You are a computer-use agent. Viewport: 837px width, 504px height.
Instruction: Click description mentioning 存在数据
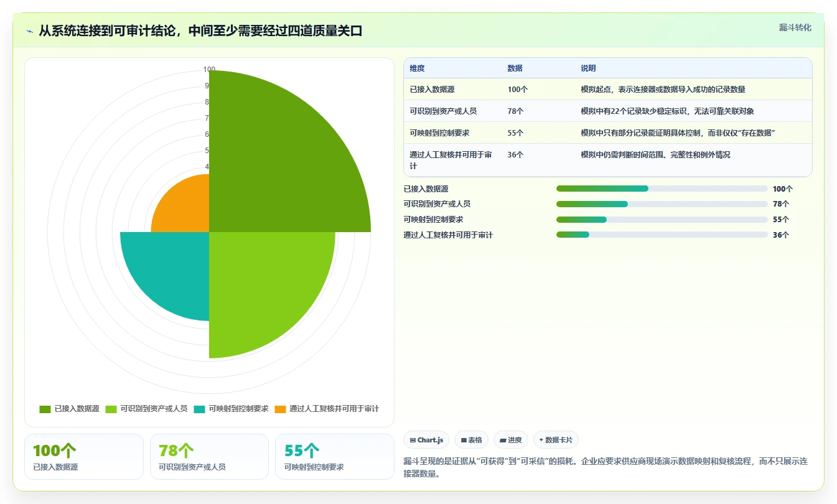pos(678,133)
